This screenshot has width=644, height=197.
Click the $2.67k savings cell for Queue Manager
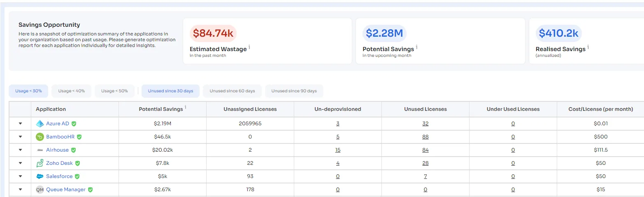[x=162, y=190]
